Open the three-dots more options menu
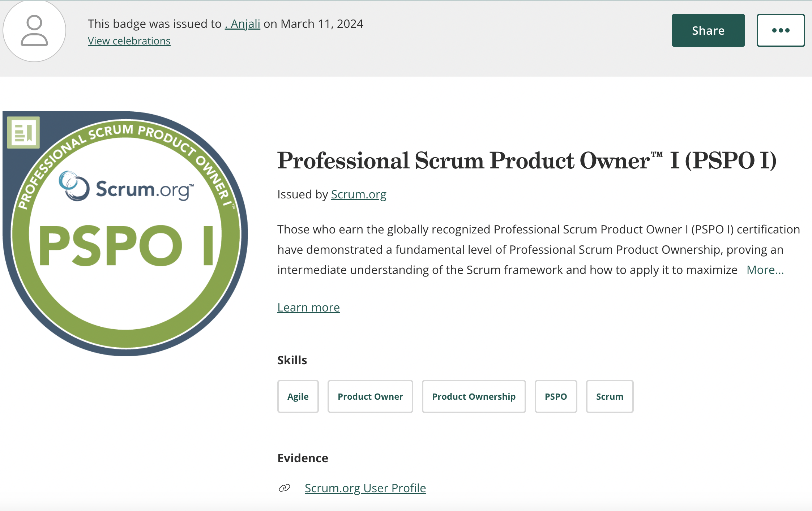812x511 pixels. tap(781, 30)
